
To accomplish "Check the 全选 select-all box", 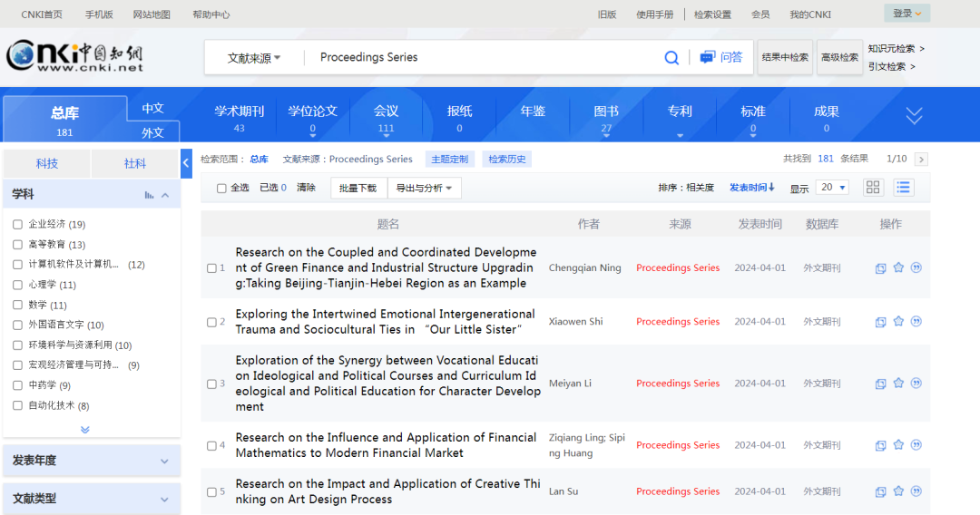I will pos(221,188).
